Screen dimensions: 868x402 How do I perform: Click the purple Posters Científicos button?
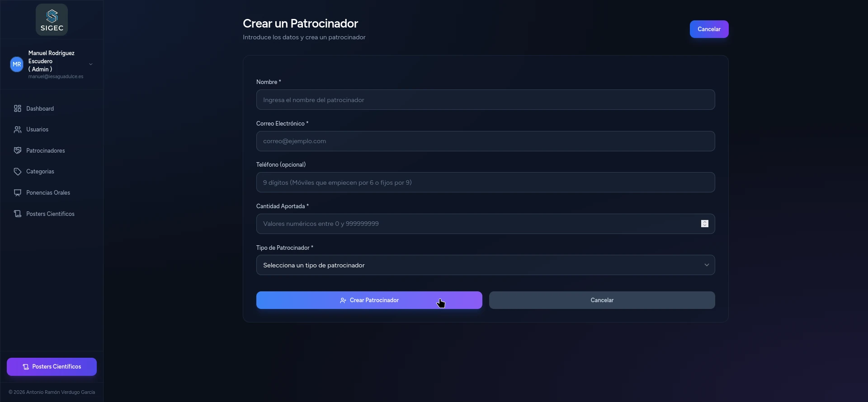pos(52,367)
